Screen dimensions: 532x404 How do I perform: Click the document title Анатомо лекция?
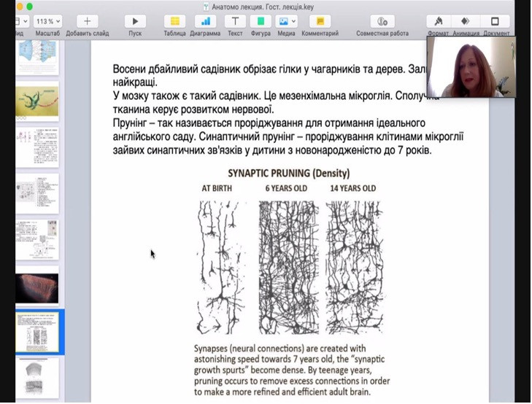[x=266, y=6]
